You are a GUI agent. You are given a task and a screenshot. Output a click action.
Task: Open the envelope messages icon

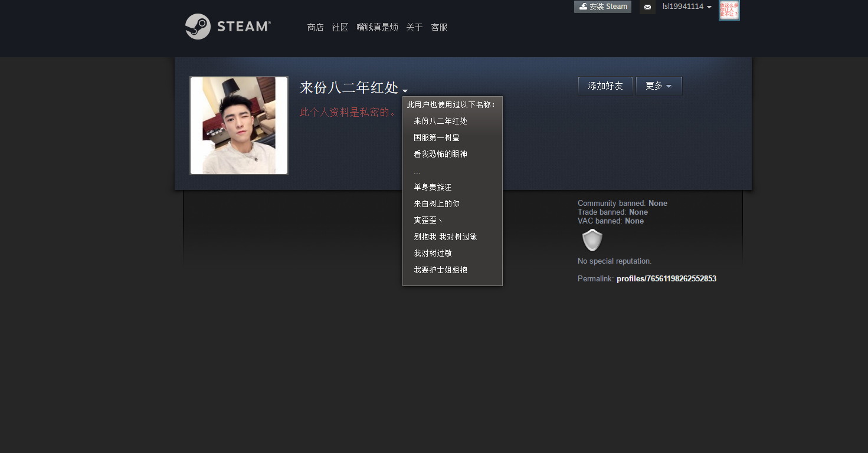(647, 7)
